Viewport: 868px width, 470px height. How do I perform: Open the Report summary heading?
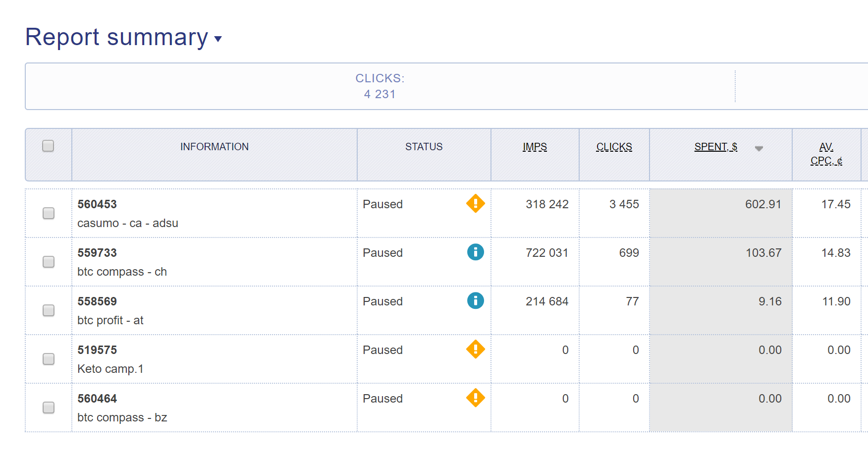point(116,37)
